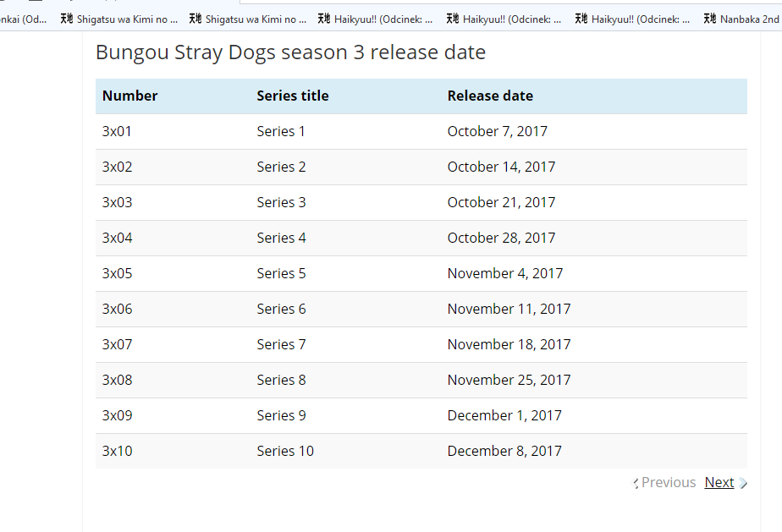Click the page heading about season 3 release date

click(290, 52)
